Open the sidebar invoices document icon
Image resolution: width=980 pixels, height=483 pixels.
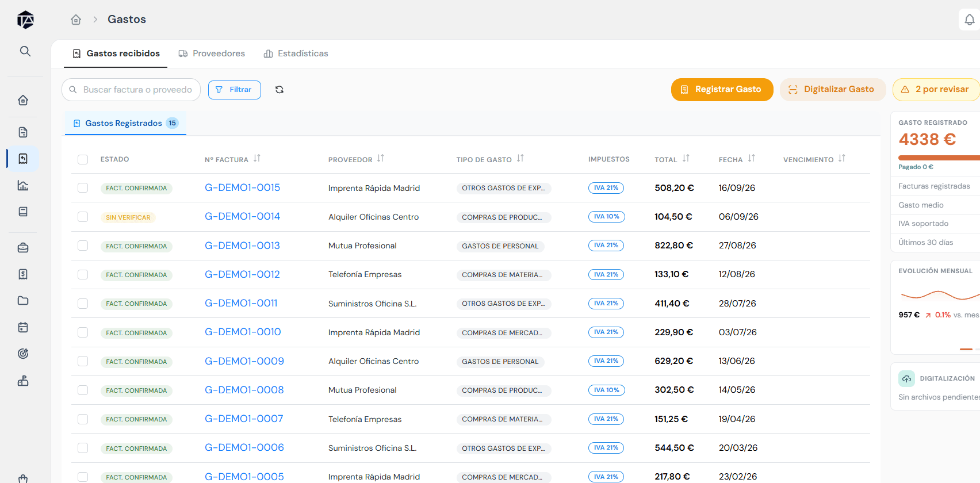(x=23, y=132)
